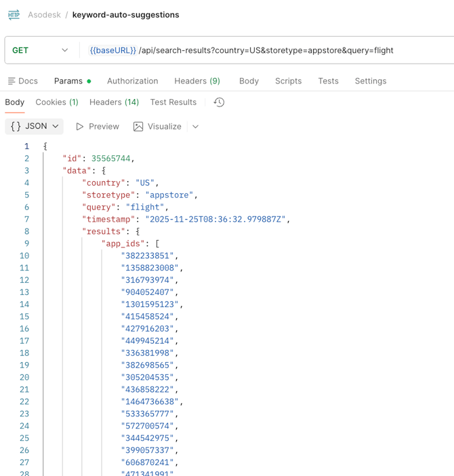The width and height of the screenshot is (454, 476).
Task: Click the HTTP request type icon
Action: (14, 14)
